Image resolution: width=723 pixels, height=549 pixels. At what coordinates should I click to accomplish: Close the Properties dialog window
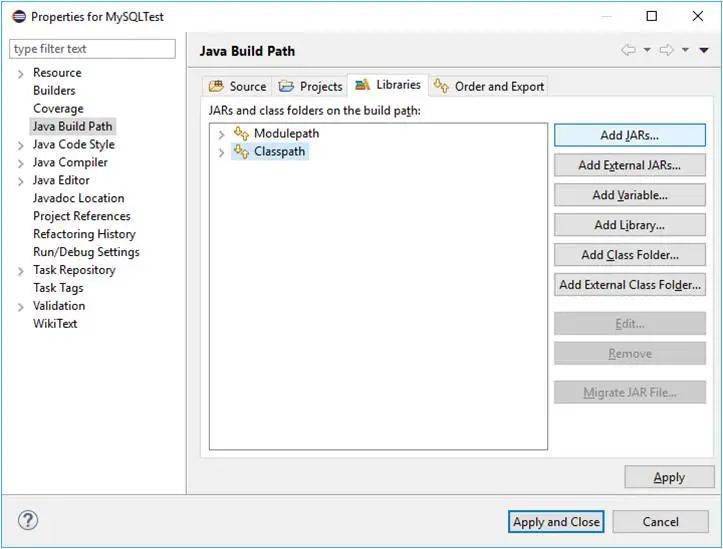click(x=698, y=16)
